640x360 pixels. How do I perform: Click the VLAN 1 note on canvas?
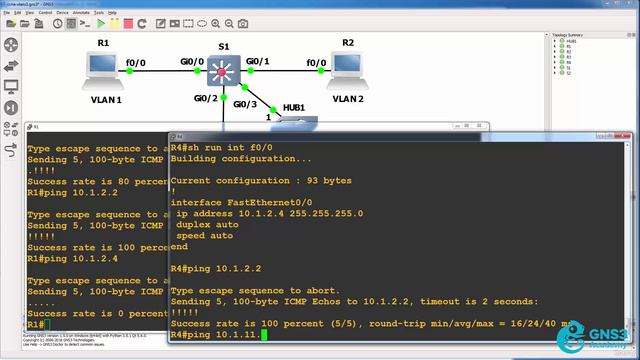[106, 100]
